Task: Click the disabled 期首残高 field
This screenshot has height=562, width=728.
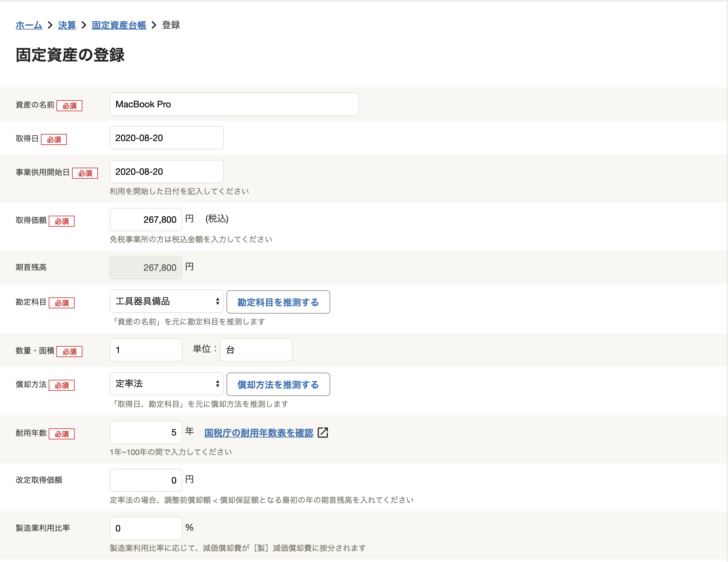Action: 146,268
